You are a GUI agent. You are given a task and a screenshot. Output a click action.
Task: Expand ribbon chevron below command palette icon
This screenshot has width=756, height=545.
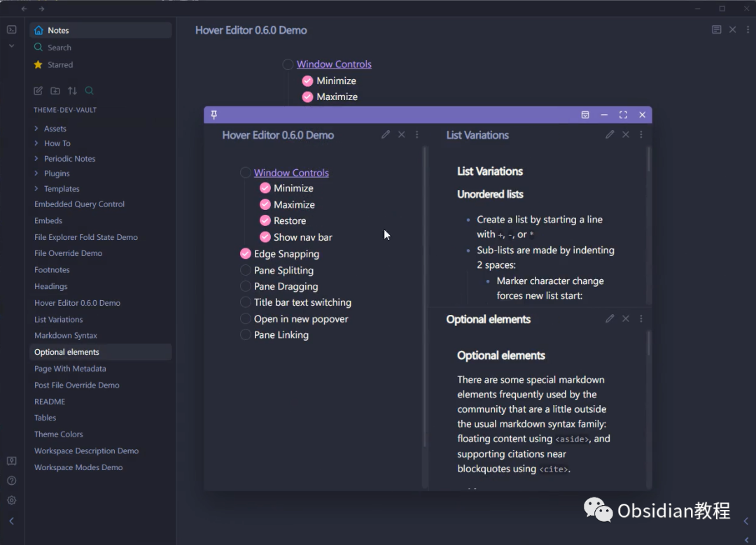pos(12,46)
